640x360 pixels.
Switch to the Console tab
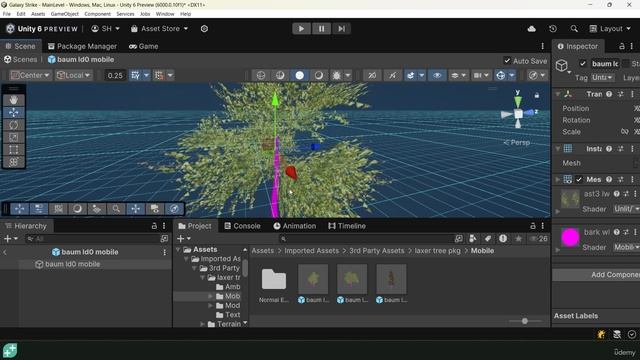tap(242, 226)
